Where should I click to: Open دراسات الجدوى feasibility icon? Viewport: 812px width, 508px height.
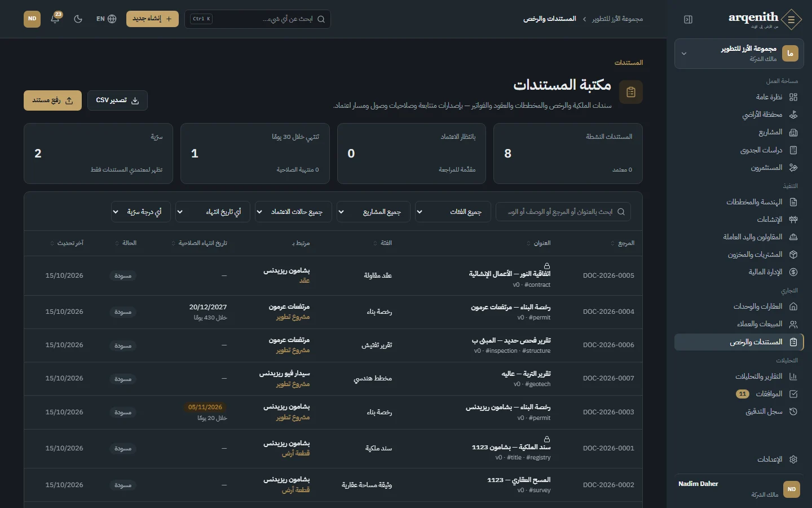793,150
